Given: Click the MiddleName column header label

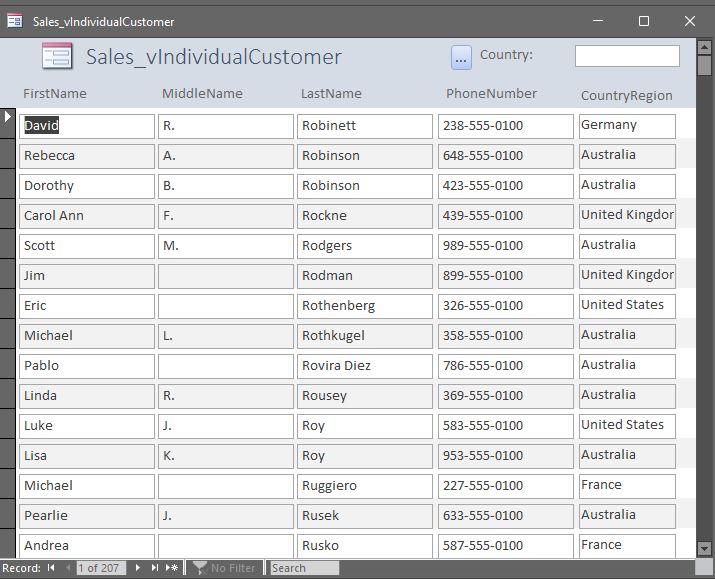Looking at the screenshot, I should (x=202, y=93).
